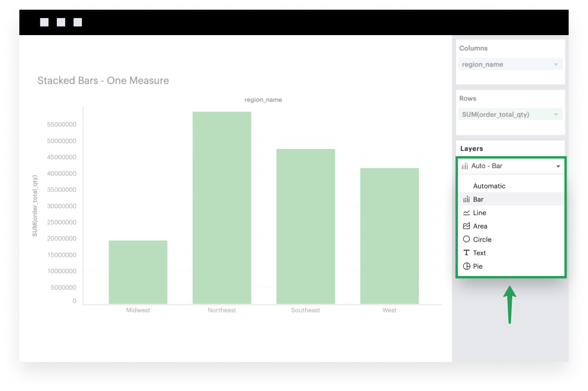Click the first white square in title bar

44,22
